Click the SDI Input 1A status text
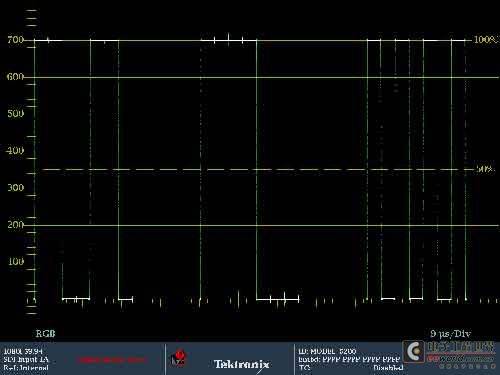This screenshot has height=375, width=500. pos(26,359)
